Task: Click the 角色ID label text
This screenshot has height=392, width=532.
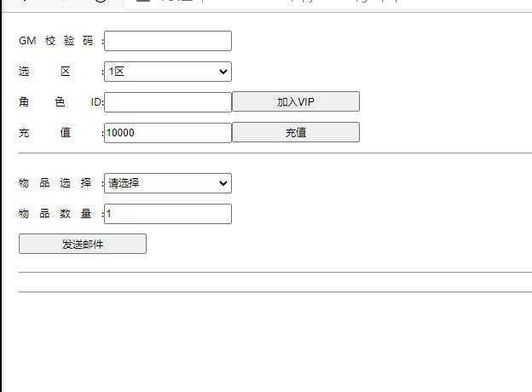Action: tap(60, 102)
